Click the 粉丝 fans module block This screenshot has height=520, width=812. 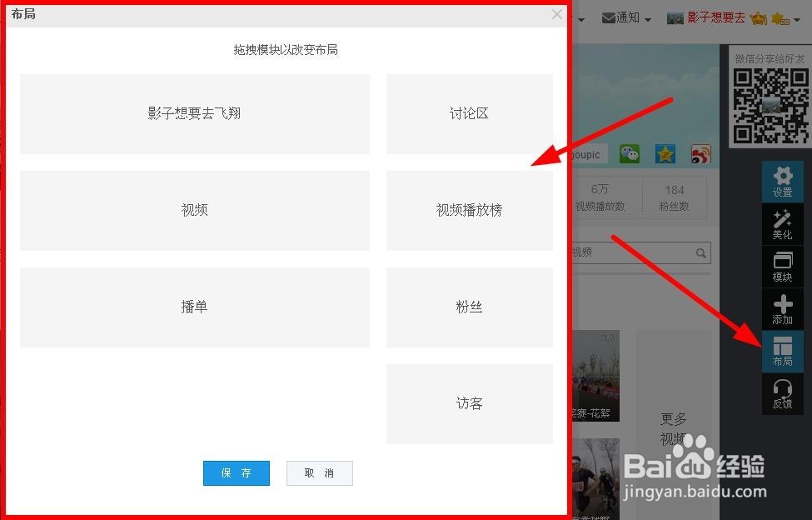(469, 307)
